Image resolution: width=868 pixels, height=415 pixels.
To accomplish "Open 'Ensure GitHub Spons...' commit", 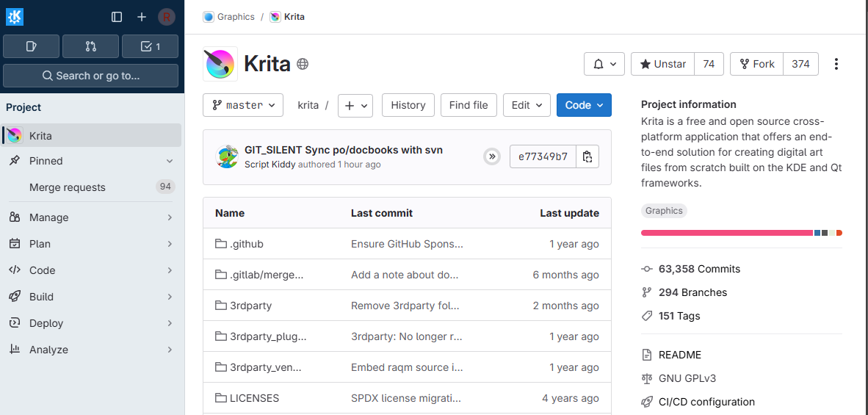I will click(407, 244).
